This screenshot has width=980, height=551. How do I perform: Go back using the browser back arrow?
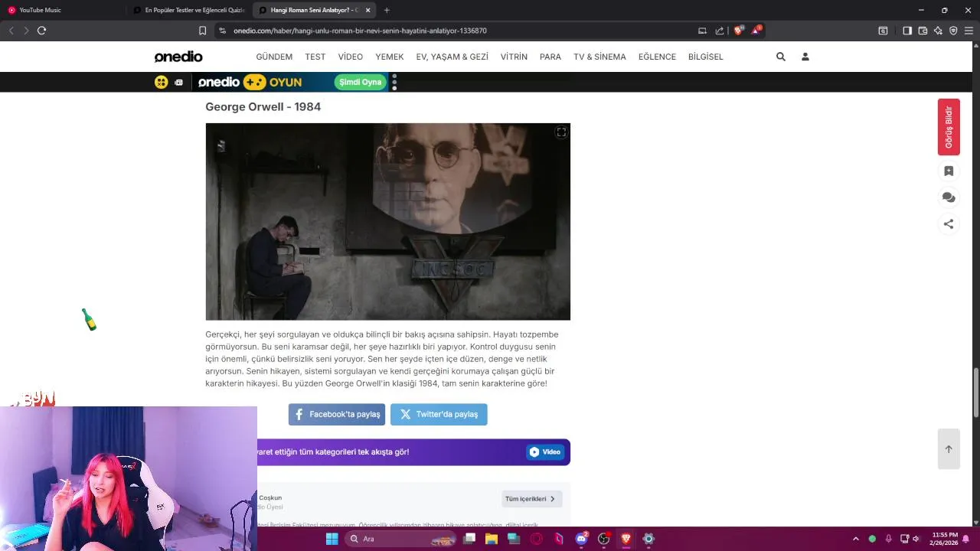11,31
